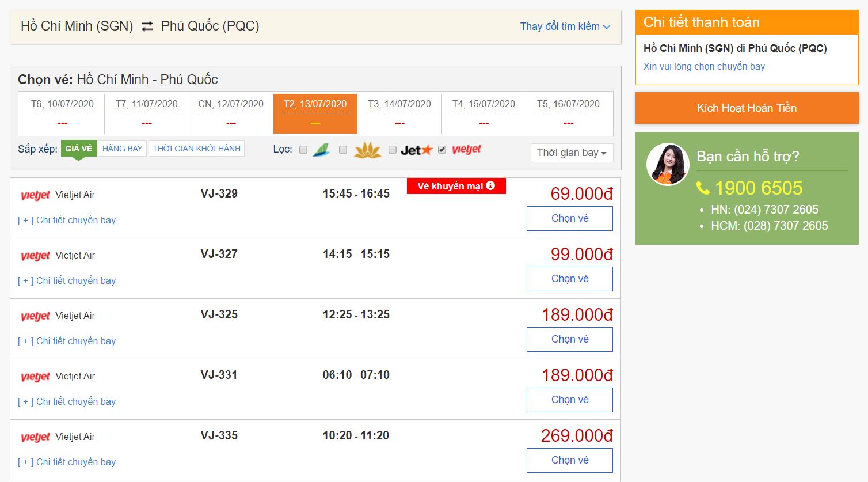868x482 pixels.
Task: Click the Vietnam Airlines lotus logo
Action: pyautogui.click(x=367, y=150)
